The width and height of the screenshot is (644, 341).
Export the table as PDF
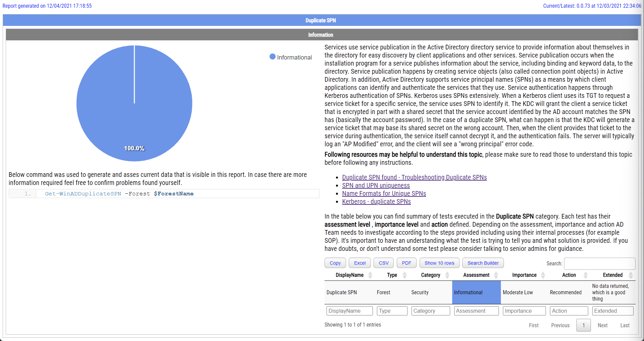tap(406, 263)
